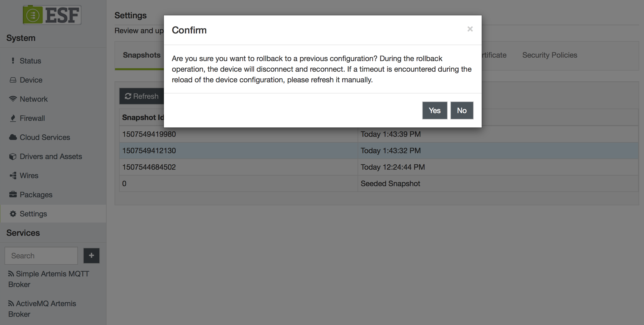The width and height of the screenshot is (644, 325).
Task: Open Simple Artemis MQTT Broker service
Action: tap(49, 279)
